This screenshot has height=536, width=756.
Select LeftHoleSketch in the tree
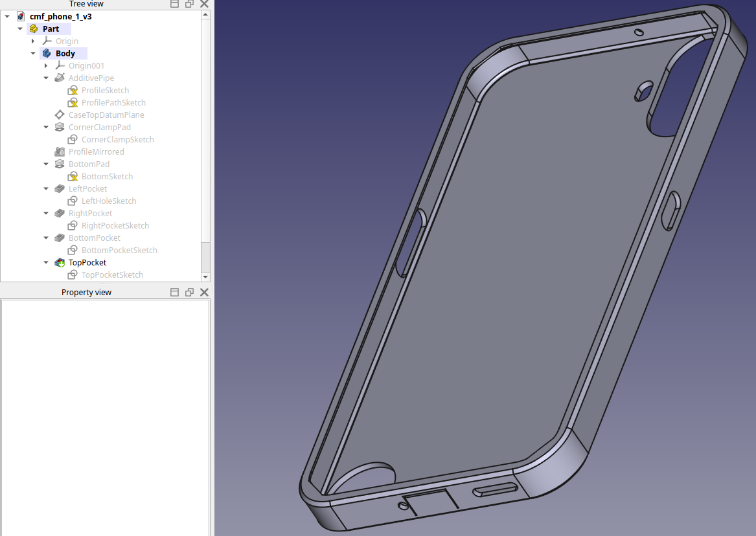[x=109, y=201]
